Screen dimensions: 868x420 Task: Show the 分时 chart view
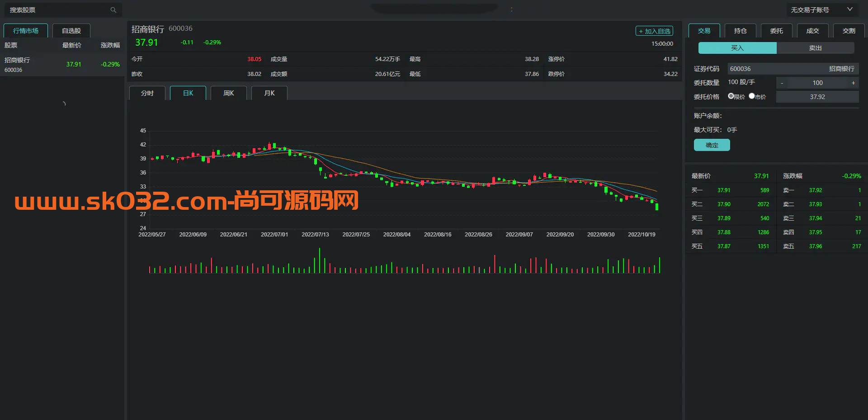[147, 93]
